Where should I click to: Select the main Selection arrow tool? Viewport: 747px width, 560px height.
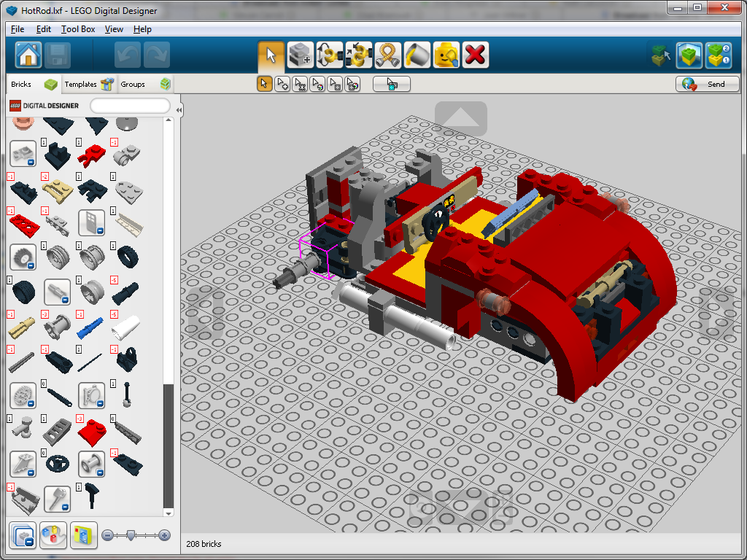(x=271, y=55)
